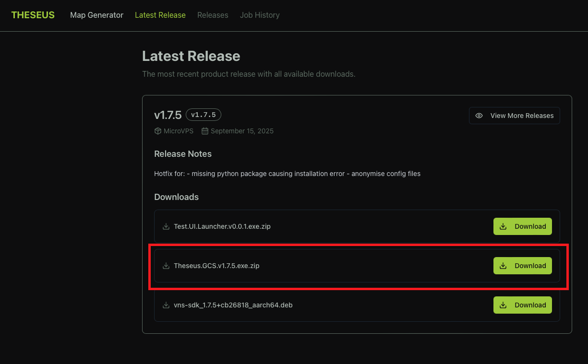Click the file icon beside Theseus.GCS.v1.7.5.exe.zip

tap(166, 266)
